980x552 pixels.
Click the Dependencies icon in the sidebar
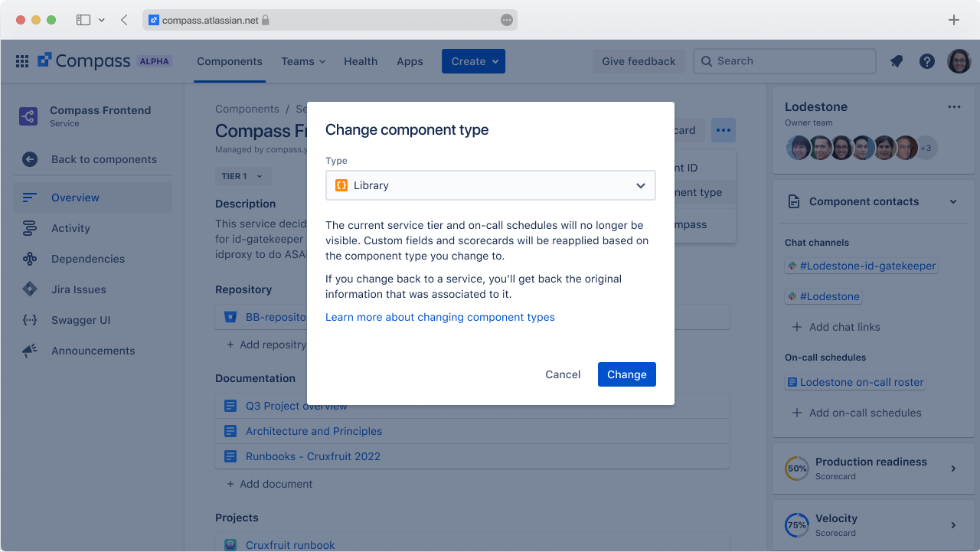coord(31,258)
